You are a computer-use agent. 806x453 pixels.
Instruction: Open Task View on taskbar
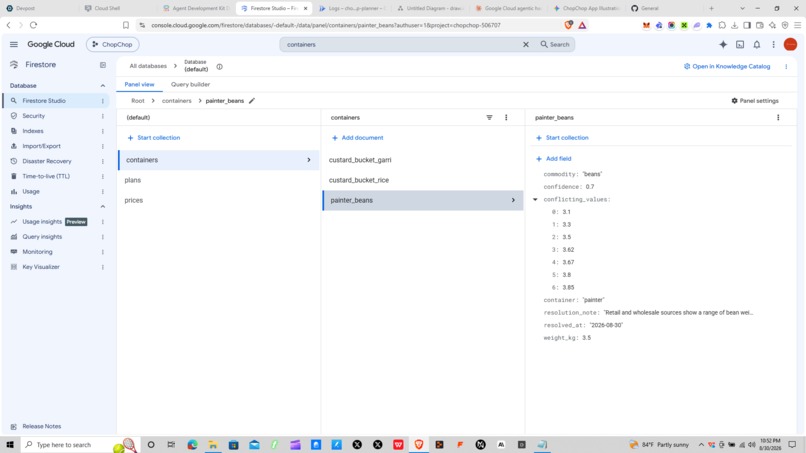click(171, 445)
